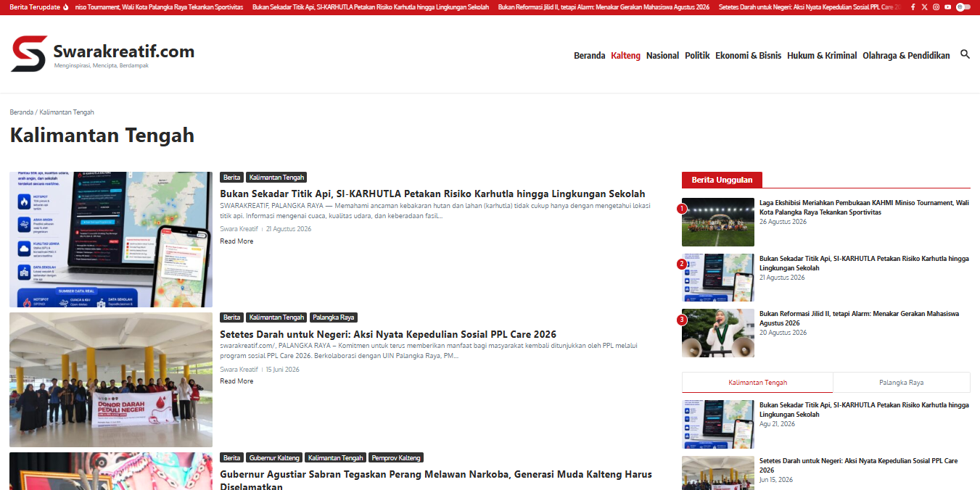The height and width of the screenshot is (490, 980).
Task: Open featured title Laga Ekshibisi Meriahkan Pembukaan KAHMI
Action: [x=864, y=207]
